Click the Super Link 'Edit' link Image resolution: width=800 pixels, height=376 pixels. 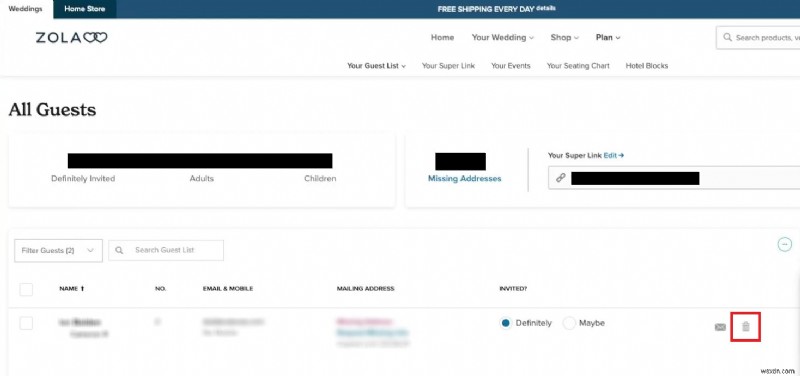614,156
